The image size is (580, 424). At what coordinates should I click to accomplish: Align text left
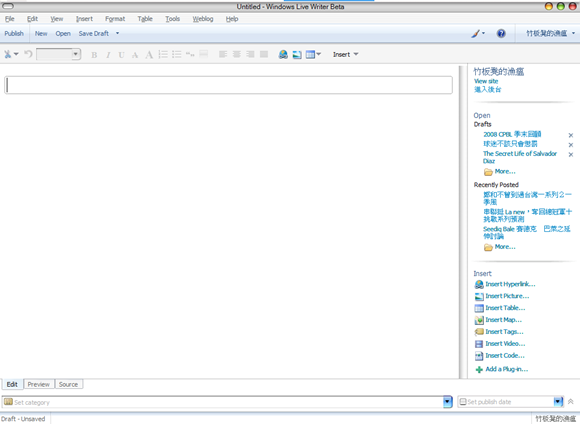223,54
